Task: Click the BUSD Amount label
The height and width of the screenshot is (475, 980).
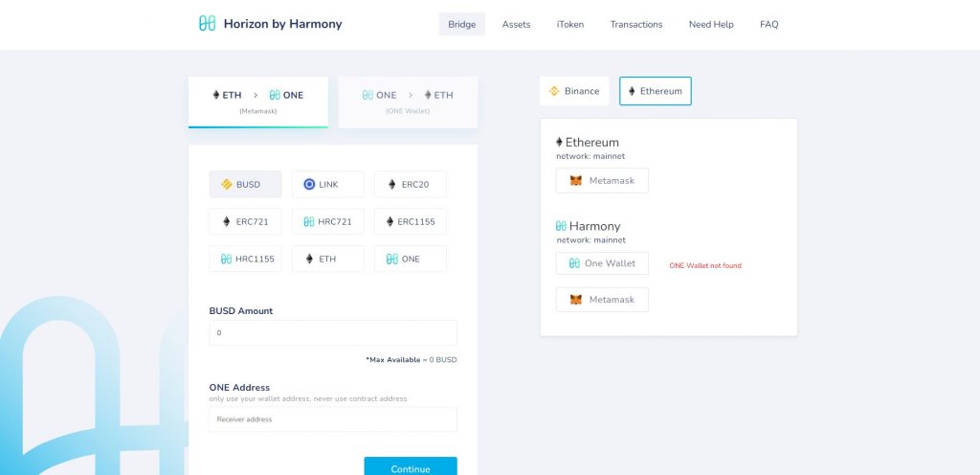Action: pyautogui.click(x=241, y=310)
